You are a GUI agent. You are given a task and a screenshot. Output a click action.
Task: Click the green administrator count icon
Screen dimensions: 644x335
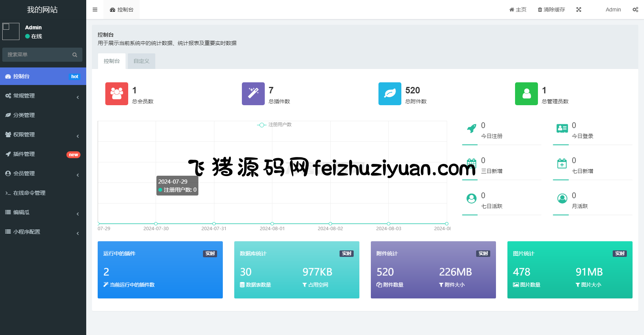[526, 94]
